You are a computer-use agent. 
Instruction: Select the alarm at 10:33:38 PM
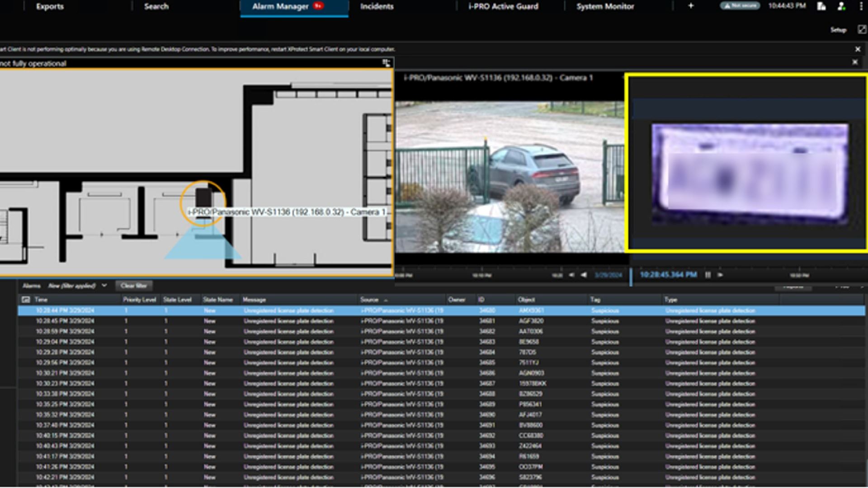[442, 394]
